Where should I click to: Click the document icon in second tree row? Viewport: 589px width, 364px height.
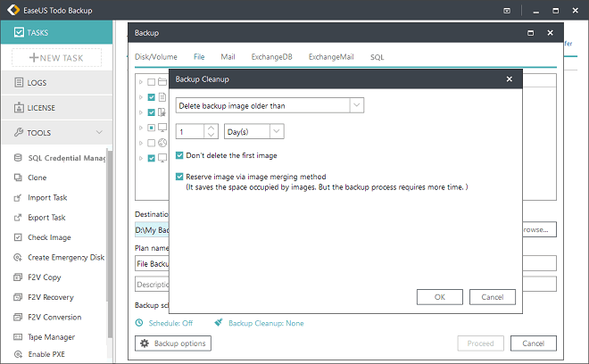coord(162,97)
